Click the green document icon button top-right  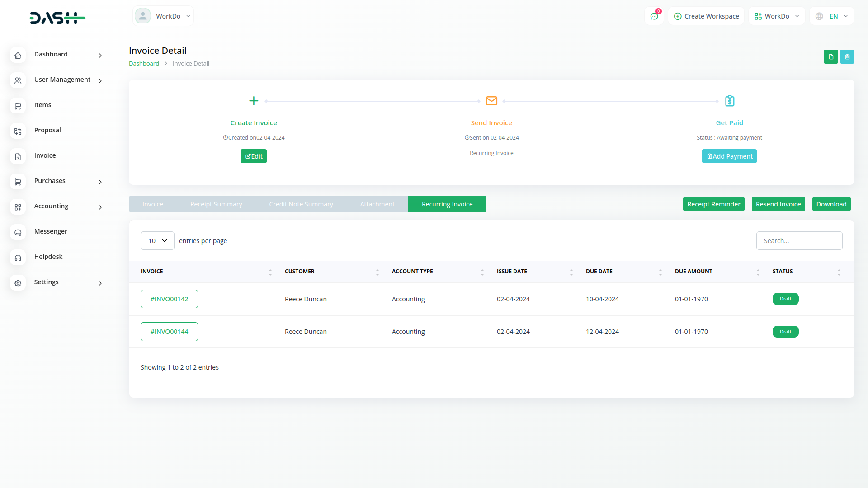(x=830, y=57)
